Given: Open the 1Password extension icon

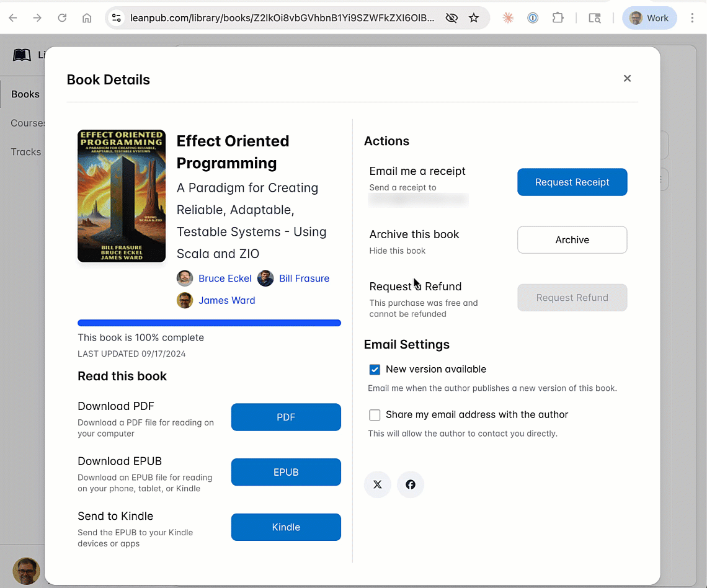Looking at the screenshot, I should (533, 18).
